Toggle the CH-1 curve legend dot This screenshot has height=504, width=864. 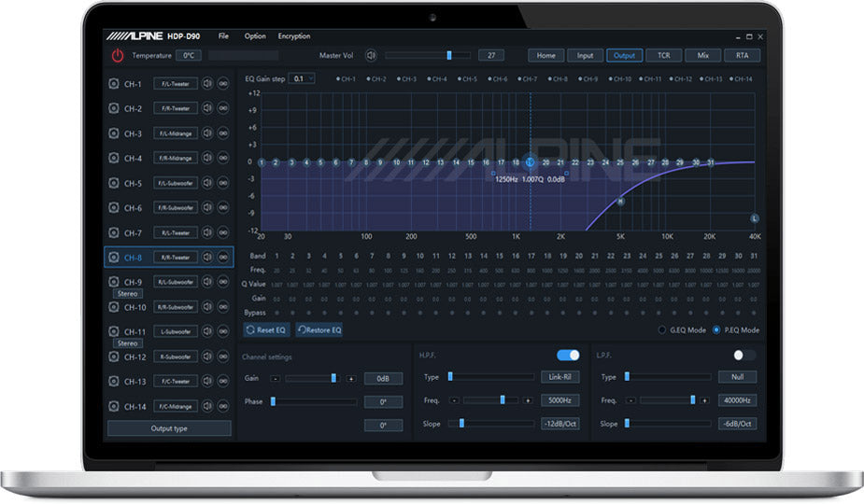pos(338,78)
